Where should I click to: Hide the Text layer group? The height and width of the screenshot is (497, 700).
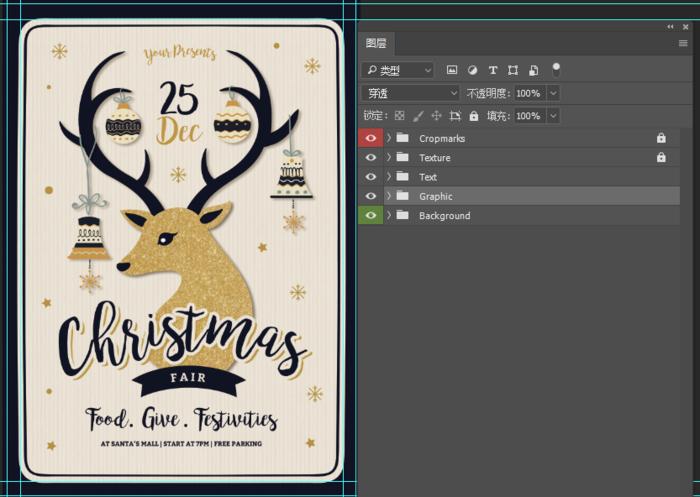click(x=371, y=177)
